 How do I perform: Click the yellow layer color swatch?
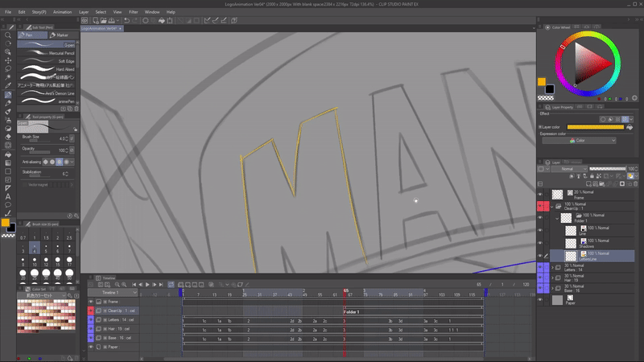click(596, 127)
